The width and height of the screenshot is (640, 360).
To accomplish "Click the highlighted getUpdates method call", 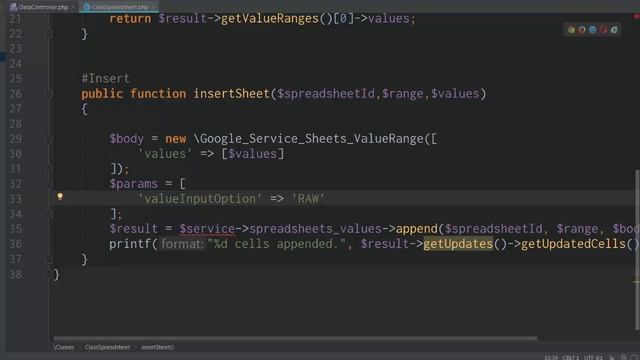I will [458, 244].
